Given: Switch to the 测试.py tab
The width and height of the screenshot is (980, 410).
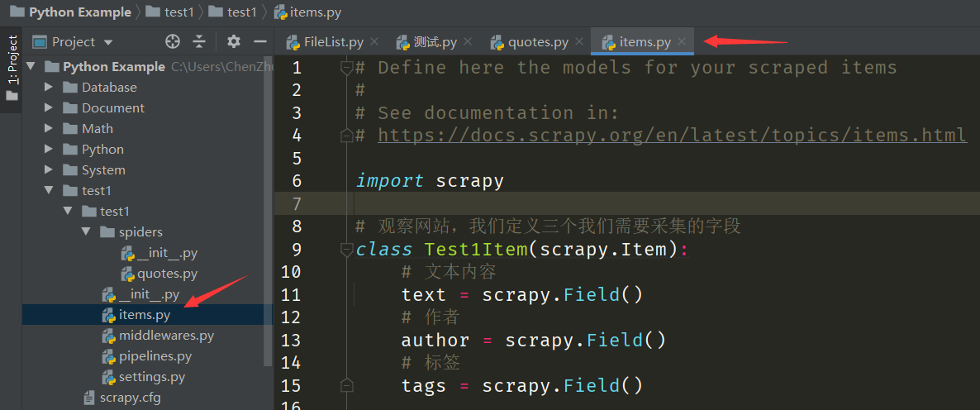Looking at the screenshot, I should click(434, 41).
